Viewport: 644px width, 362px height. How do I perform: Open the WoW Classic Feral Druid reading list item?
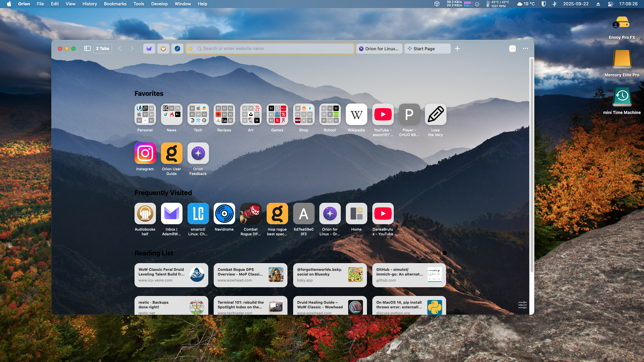click(x=171, y=275)
